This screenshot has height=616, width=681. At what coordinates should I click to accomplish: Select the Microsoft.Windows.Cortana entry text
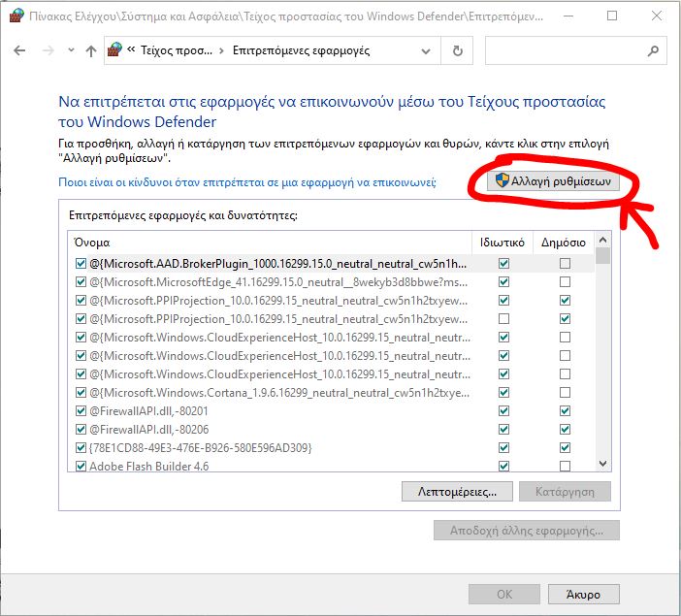pyautogui.click(x=279, y=393)
